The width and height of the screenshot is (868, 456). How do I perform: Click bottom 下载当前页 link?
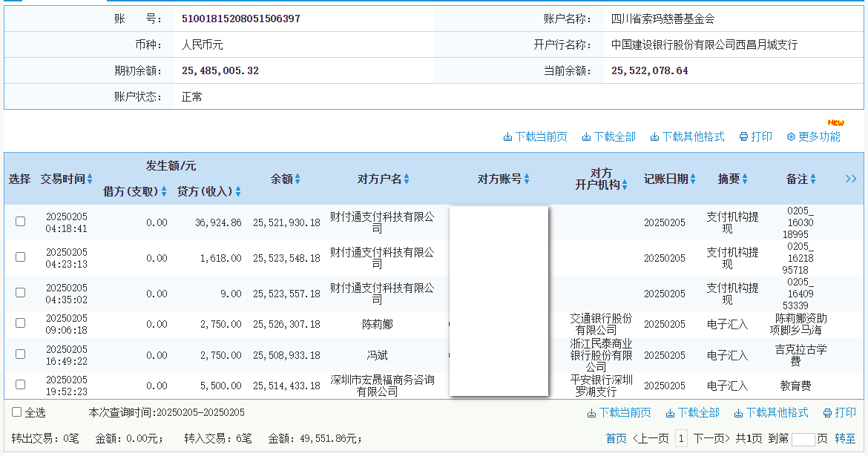tap(625, 413)
